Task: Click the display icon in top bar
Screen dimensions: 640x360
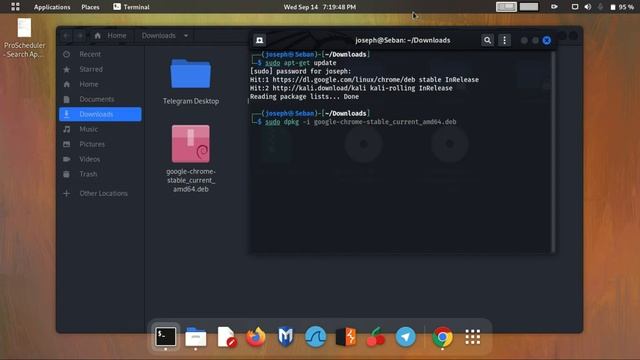Action: point(575,7)
